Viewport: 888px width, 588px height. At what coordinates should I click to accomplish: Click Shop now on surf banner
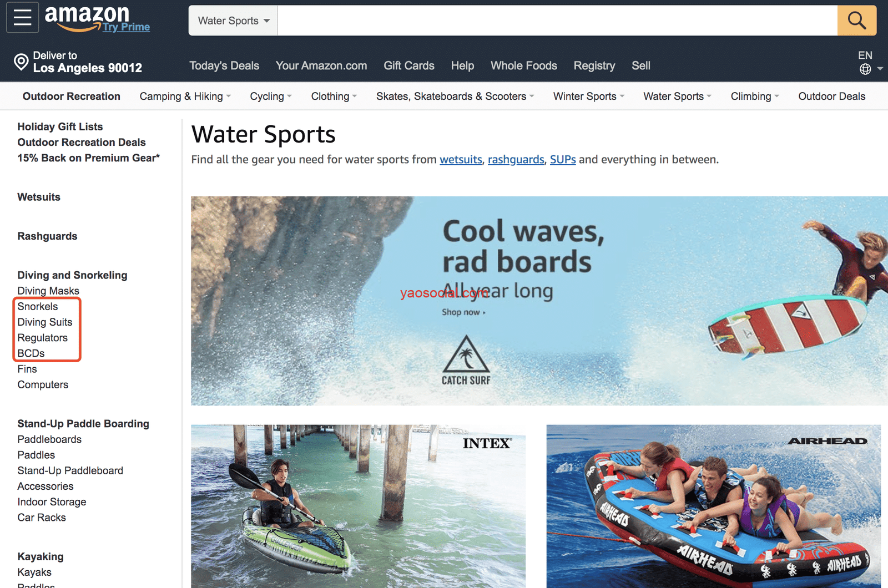coord(463,312)
